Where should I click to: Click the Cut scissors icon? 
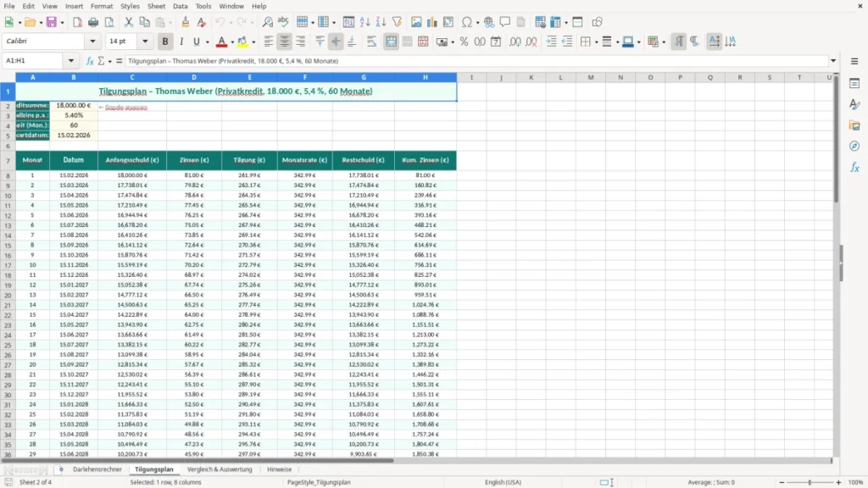pyautogui.click(x=129, y=22)
